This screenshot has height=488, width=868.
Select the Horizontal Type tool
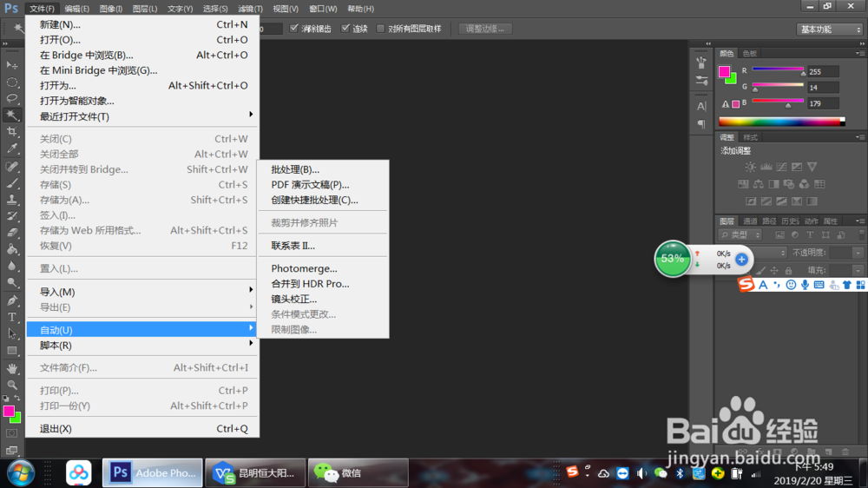[x=11, y=317]
